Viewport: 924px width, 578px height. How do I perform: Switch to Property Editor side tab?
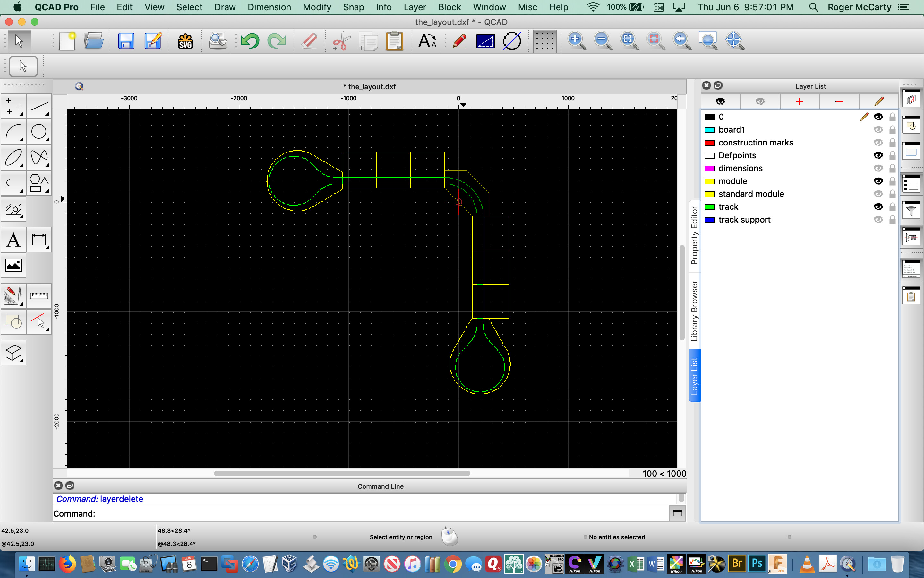pyautogui.click(x=695, y=236)
